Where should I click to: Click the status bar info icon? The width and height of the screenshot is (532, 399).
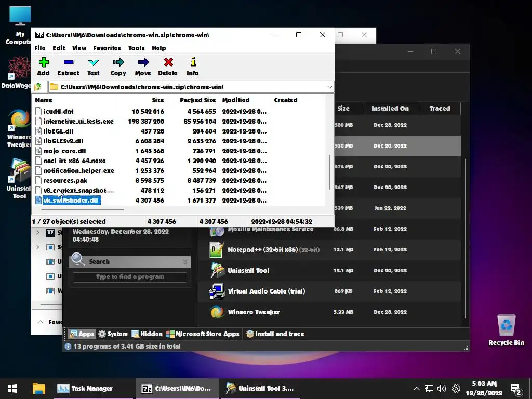68,347
